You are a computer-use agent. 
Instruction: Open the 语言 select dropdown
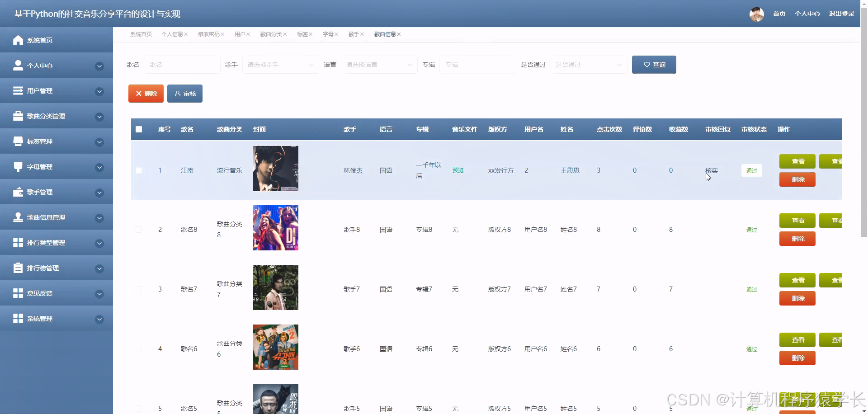379,65
